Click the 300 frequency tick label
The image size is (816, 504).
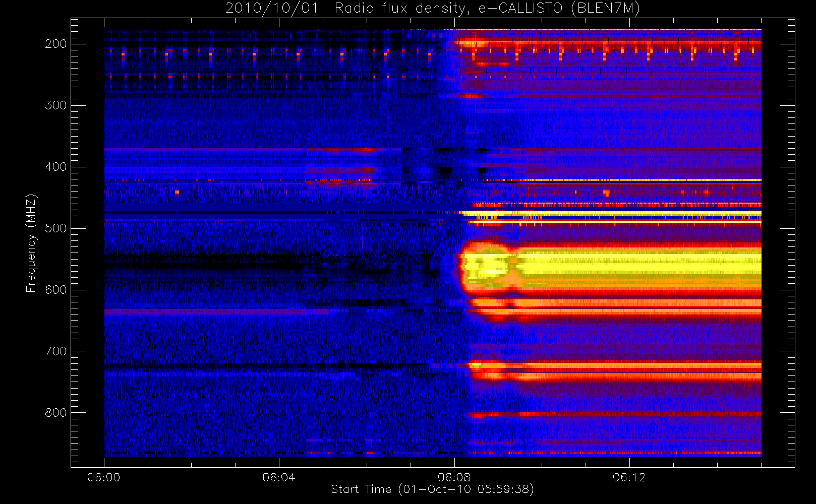[x=56, y=105]
